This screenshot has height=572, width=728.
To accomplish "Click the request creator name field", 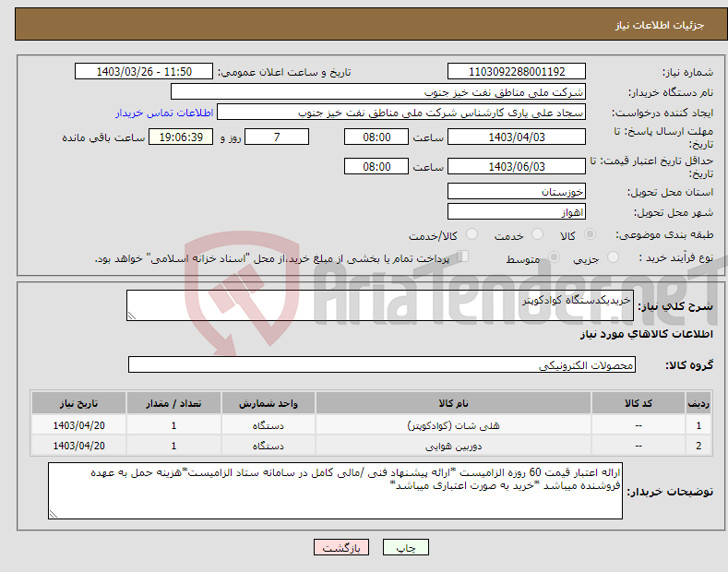I will click(401, 113).
